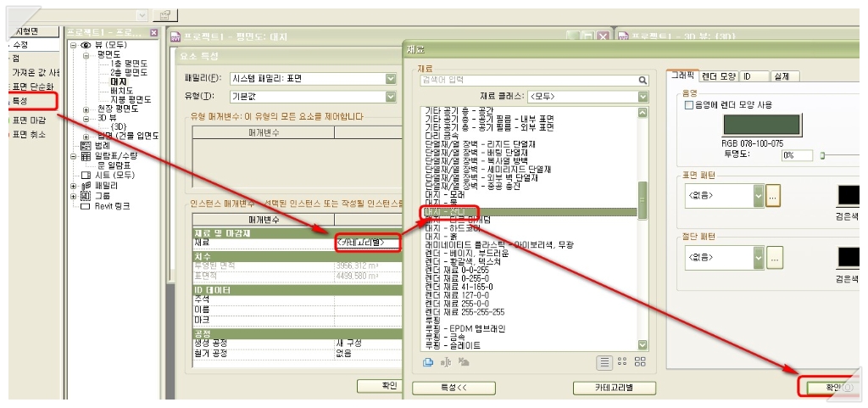Image resolution: width=868 pixels, height=408 pixels.
Task: Click the surface pattern ... browse button
Action: pyautogui.click(x=773, y=196)
